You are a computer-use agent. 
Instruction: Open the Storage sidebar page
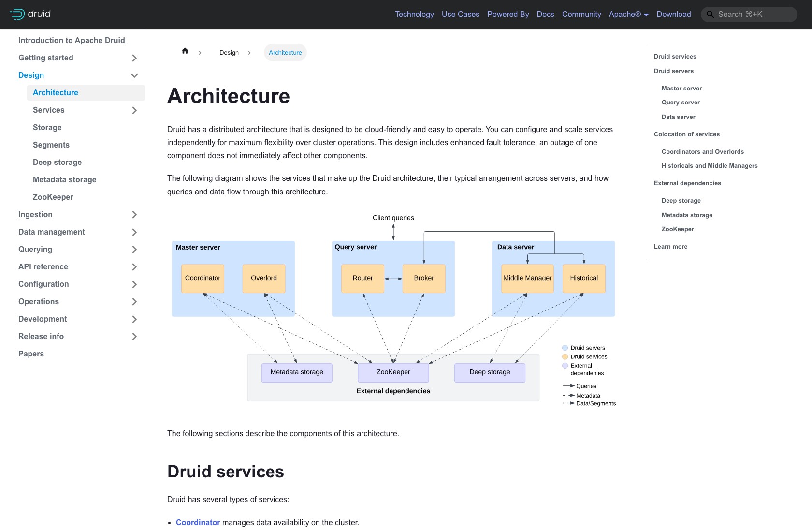pyautogui.click(x=47, y=128)
